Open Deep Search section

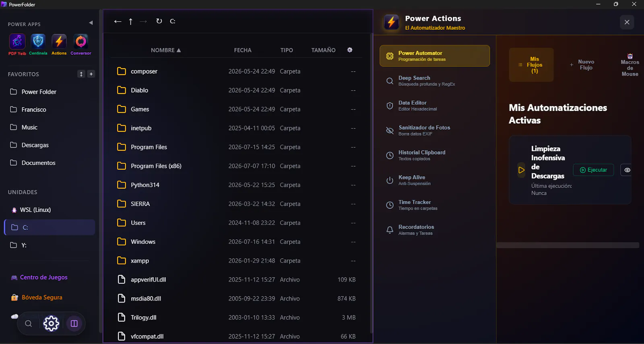(x=435, y=81)
